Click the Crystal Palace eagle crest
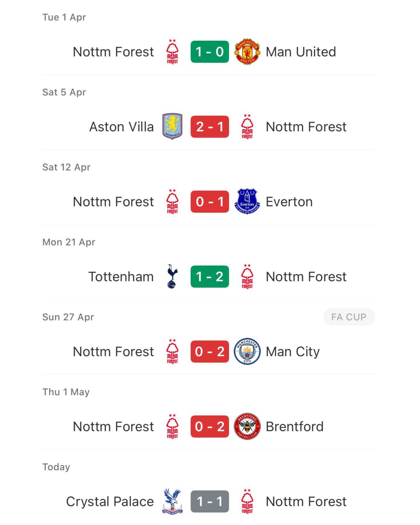 click(x=172, y=501)
